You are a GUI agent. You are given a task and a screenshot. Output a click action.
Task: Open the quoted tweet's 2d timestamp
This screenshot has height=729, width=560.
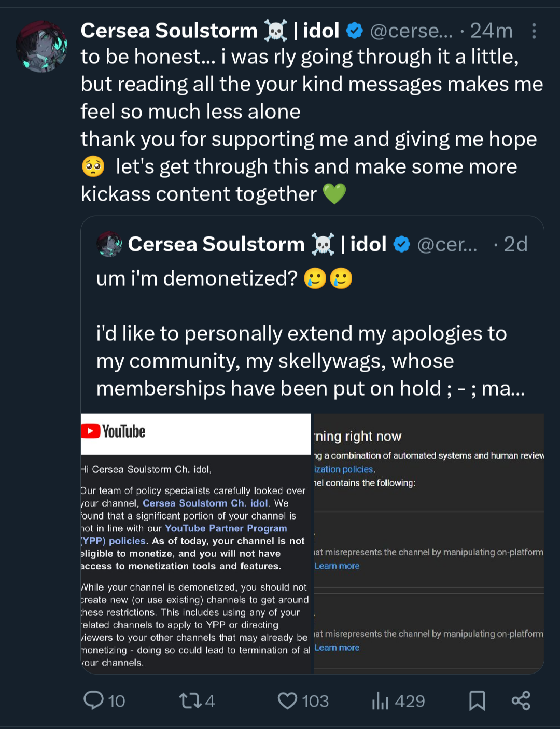tap(515, 244)
